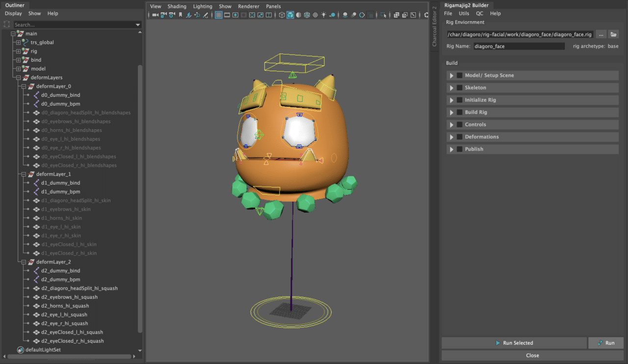Expand the Build Rig section
This screenshot has width=628, height=364.
(451, 112)
